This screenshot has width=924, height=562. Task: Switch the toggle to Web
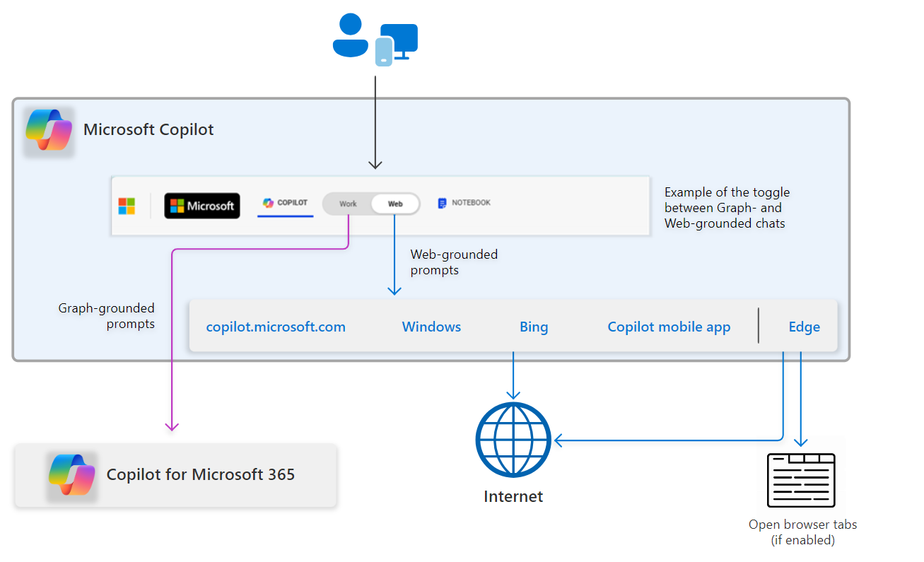[395, 204]
